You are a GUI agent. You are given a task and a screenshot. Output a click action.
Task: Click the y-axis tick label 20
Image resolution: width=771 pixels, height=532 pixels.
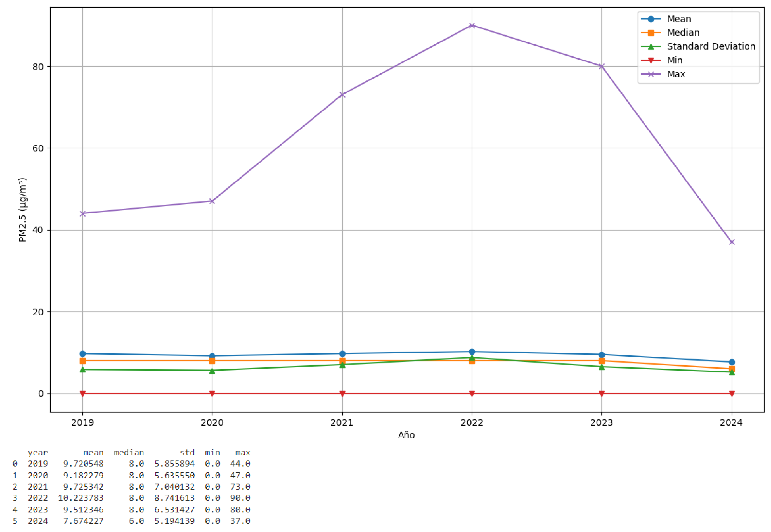click(38, 312)
